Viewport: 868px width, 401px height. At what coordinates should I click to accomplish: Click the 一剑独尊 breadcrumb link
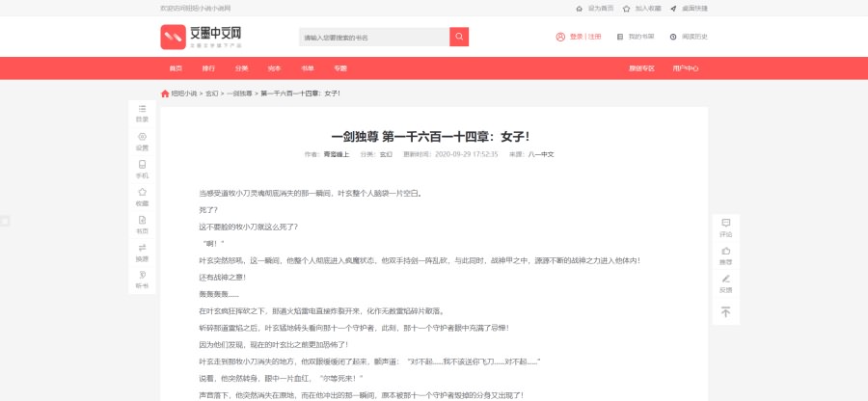click(239, 94)
